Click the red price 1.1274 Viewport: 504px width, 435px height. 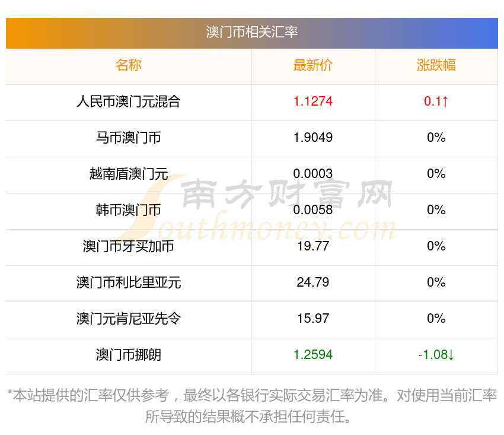coord(312,101)
